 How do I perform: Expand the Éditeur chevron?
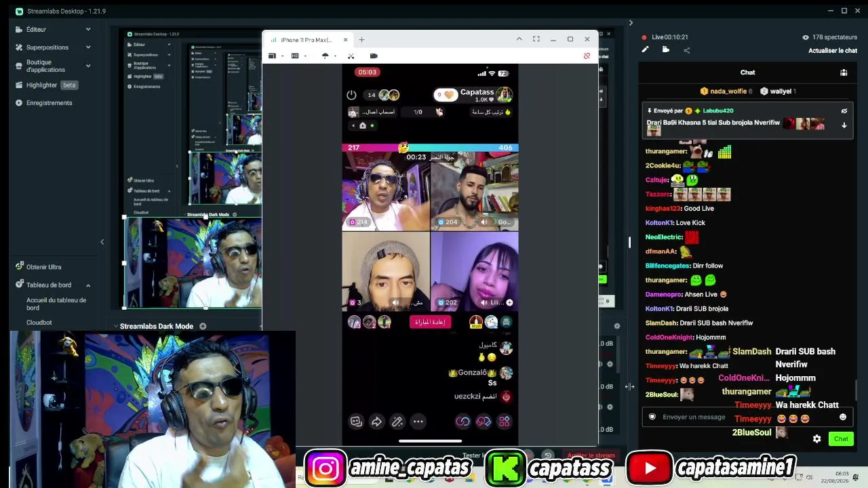tap(88, 30)
